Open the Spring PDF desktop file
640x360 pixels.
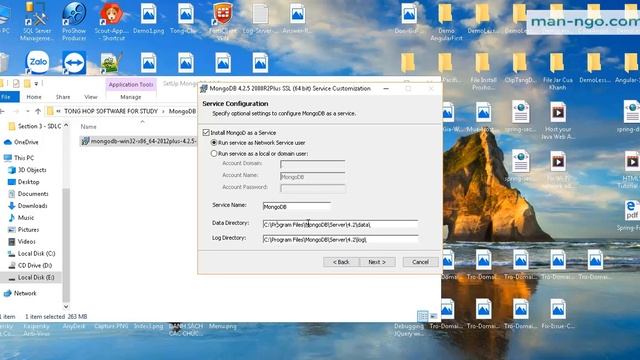click(x=631, y=216)
